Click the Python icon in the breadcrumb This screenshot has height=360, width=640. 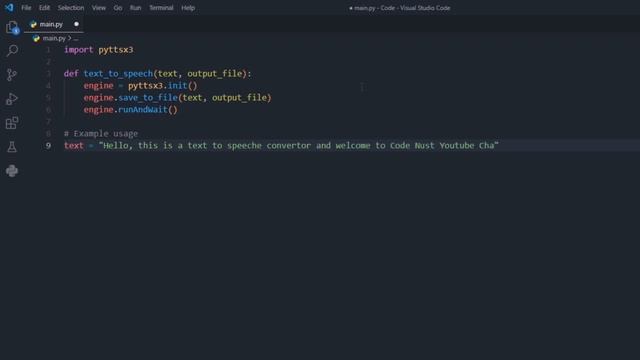coord(36,38)
